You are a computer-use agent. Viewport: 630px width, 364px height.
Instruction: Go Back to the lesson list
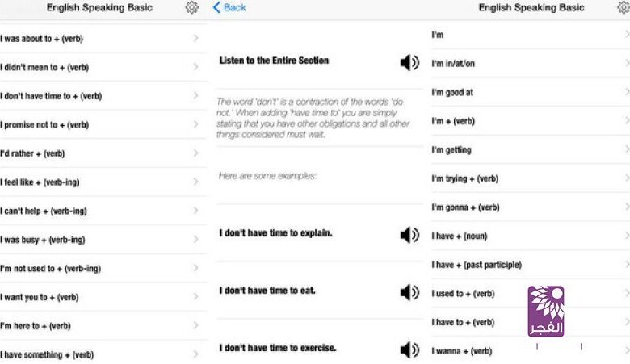(229, 7)
